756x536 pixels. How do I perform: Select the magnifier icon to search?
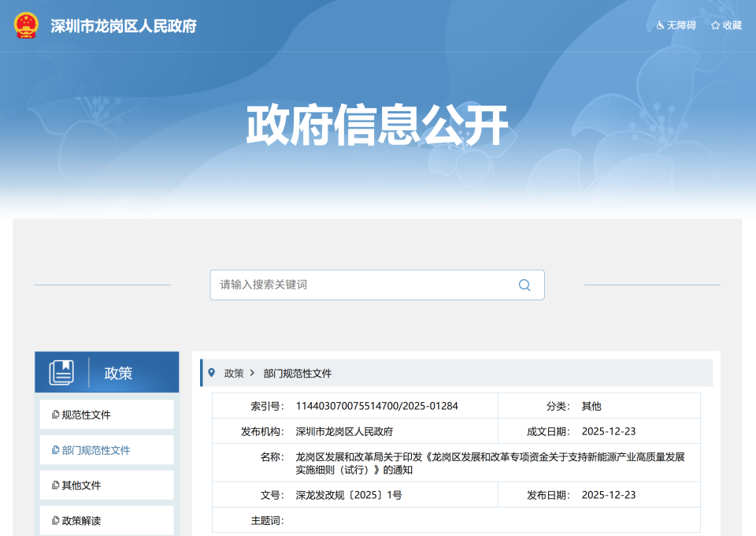[x=524, y=285]
